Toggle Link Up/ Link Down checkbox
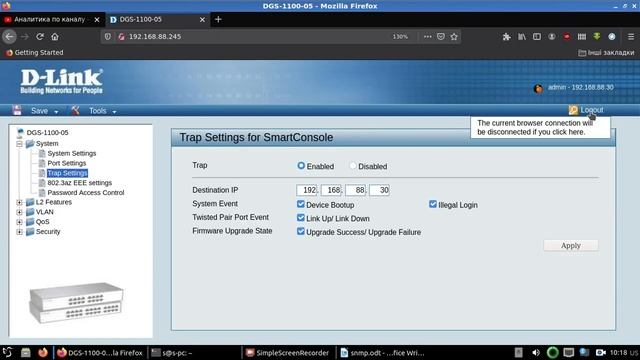640x360 pixels. (x=301, y=218)
